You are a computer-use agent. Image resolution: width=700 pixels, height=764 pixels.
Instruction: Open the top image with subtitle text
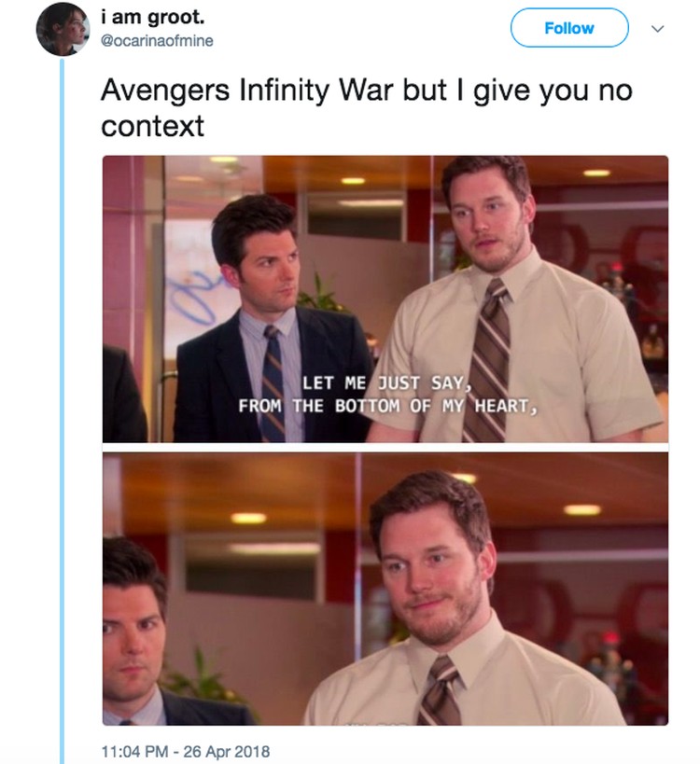385,299
